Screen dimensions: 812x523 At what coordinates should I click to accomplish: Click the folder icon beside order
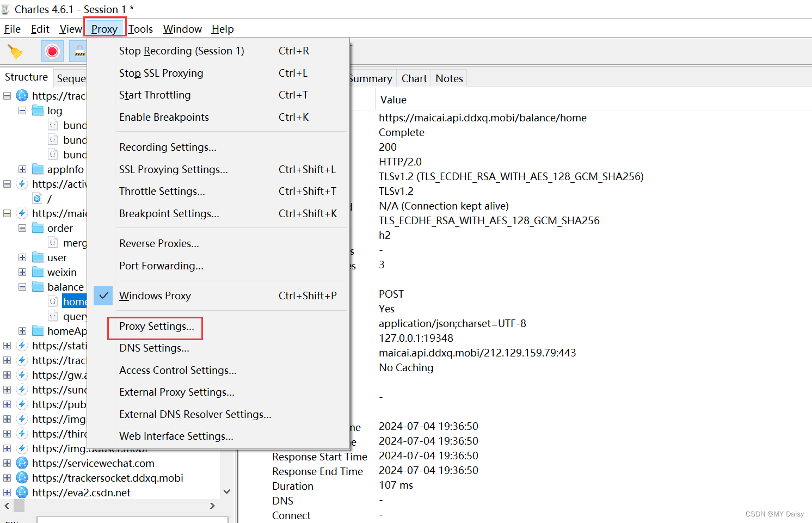pyautogui.click(x=38, y=228)
